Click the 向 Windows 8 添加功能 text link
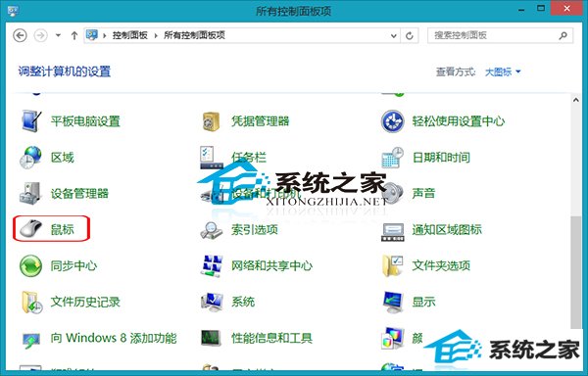The height and width of the screenshot is (376, 588). [x=114, y=338]
